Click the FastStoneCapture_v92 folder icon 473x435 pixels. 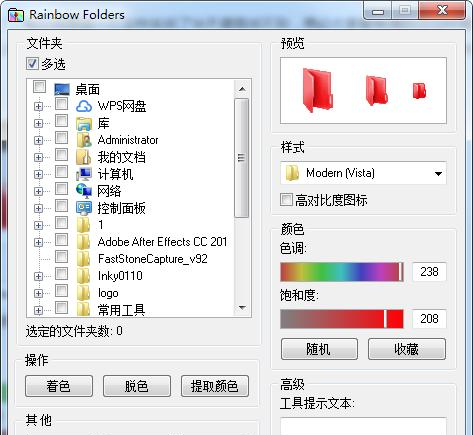[x=83, y=259]
